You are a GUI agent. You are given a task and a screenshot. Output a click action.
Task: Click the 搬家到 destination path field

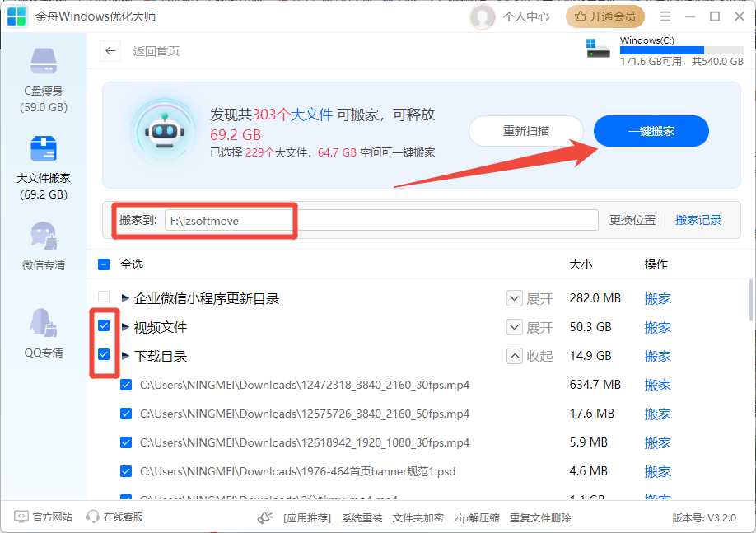[x=381, y=221]
